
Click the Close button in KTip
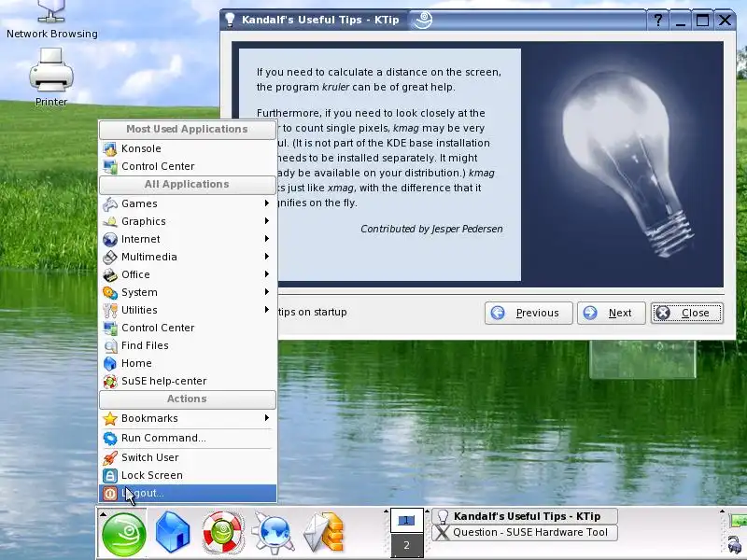[687, 313]
